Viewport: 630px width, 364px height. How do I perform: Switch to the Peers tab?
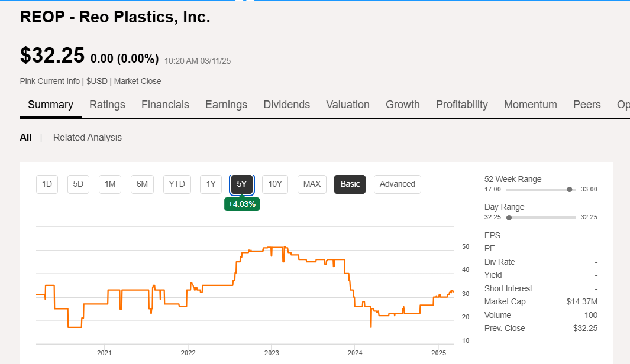(587, 105)
